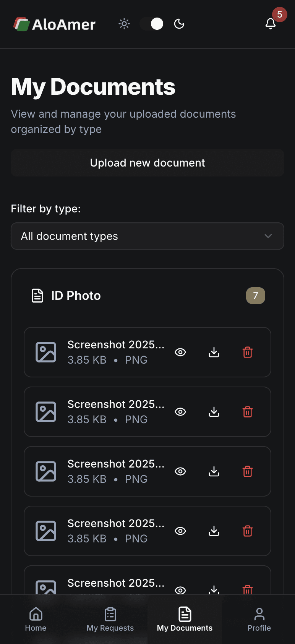Click fourth document's image thumbnail icon
This screenshot has width=295, height=644.
tap(46, 531)
